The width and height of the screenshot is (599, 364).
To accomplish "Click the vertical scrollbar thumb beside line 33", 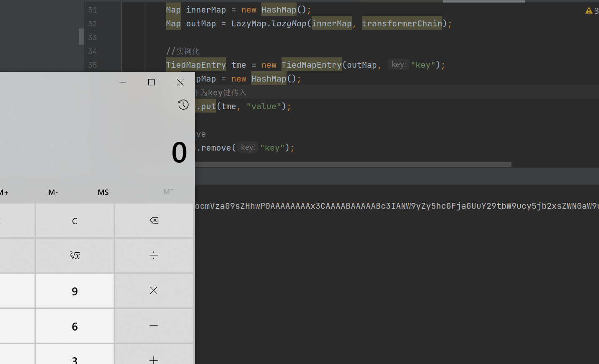I will click(81, 36).
